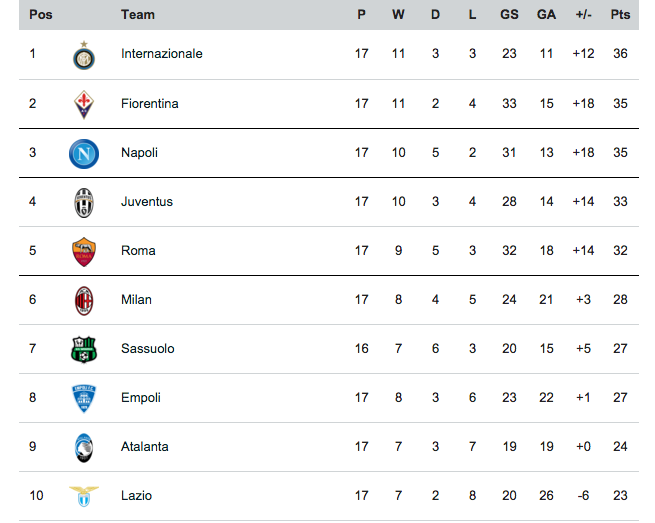This screenshot has height=523, width=655.
Task: Open the Lazio team name
Action: coord(136,495)
